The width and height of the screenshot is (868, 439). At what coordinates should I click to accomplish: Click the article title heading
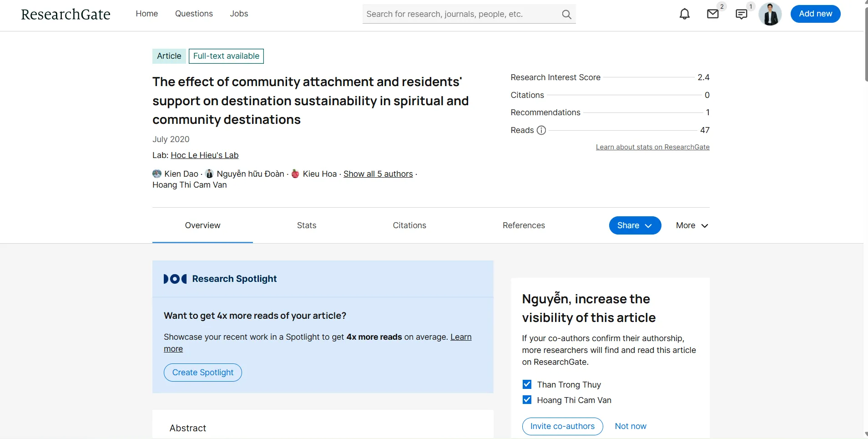point(311,101)
